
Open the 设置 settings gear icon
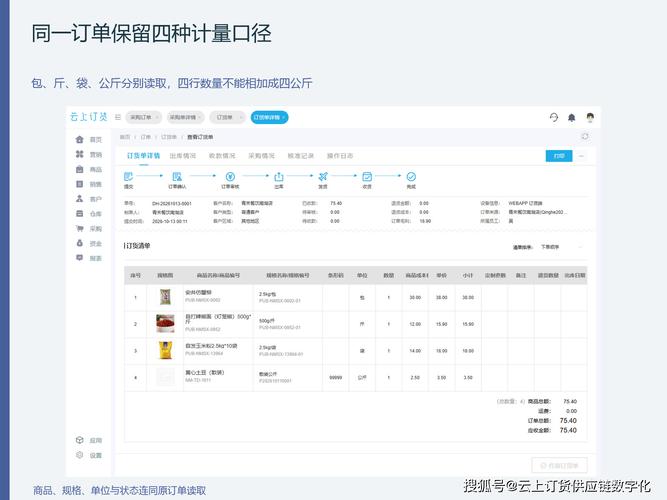pyautogui.click(x=80, y=455)
